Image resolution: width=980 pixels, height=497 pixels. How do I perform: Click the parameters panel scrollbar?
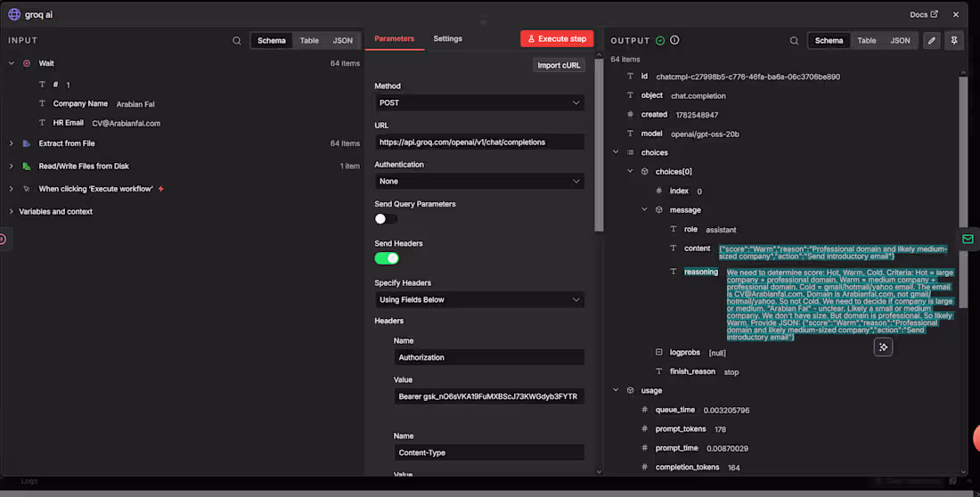pos(599,143)
